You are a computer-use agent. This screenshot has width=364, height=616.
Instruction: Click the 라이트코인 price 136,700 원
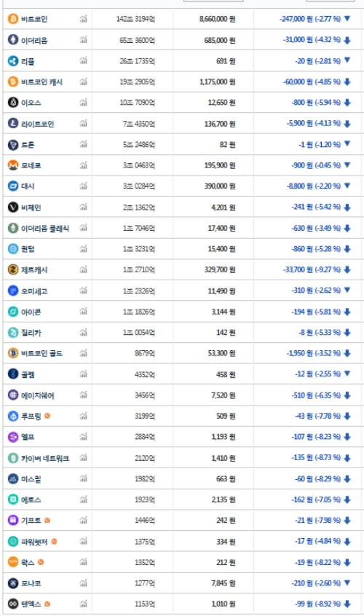pos(220,124)
